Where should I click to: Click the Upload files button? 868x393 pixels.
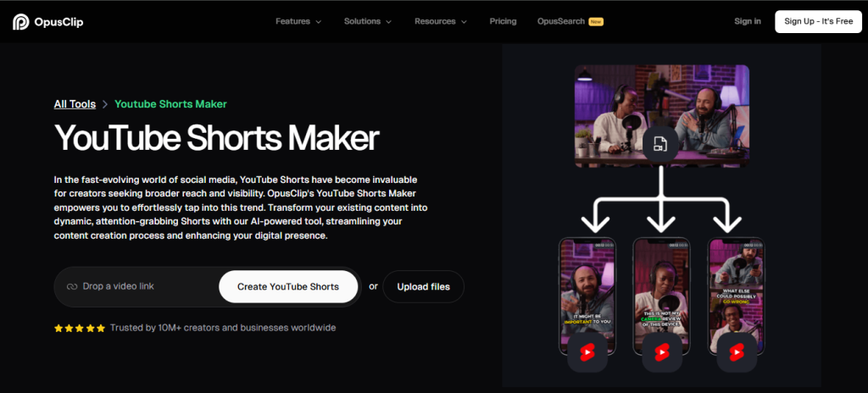pos(424,287)
